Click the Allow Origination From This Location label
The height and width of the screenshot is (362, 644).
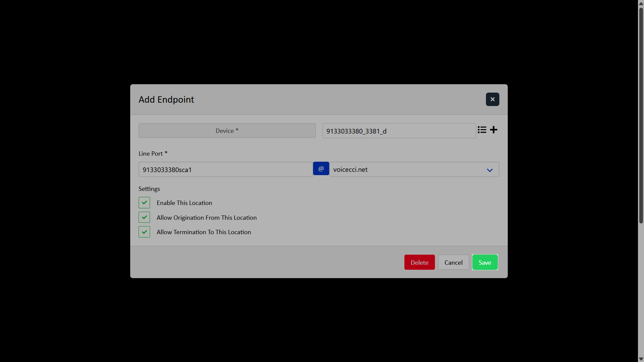206,218
